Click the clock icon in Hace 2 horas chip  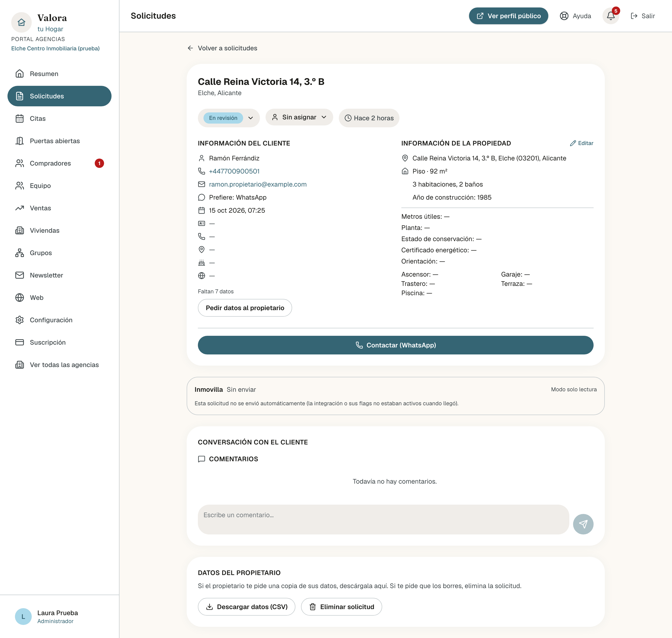348,118
